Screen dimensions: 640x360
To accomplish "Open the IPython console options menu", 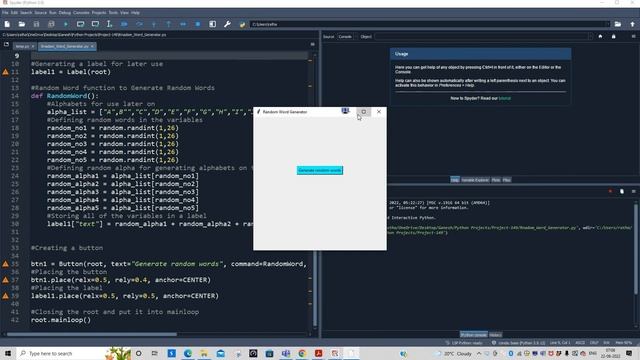I will click(x=633, y=191).
